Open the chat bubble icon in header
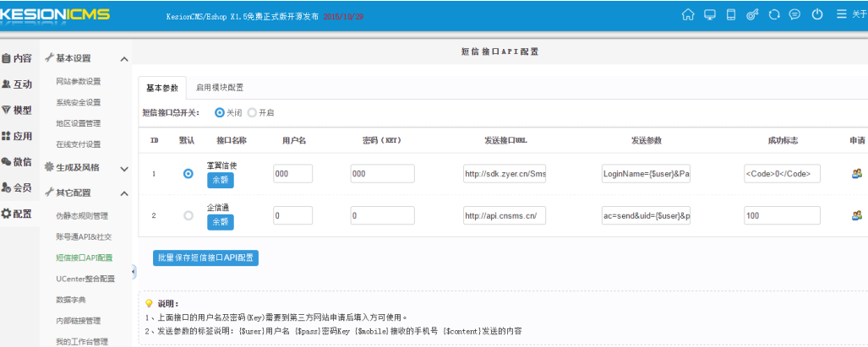This screenshot has width=868, height=347. pyautogui.click(x=794, y=14)
